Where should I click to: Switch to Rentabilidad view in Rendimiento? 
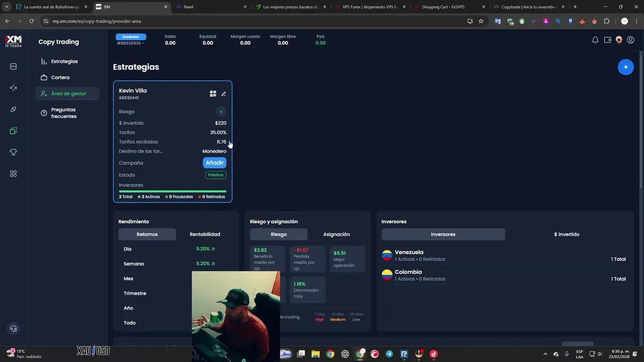pos(205,234)
